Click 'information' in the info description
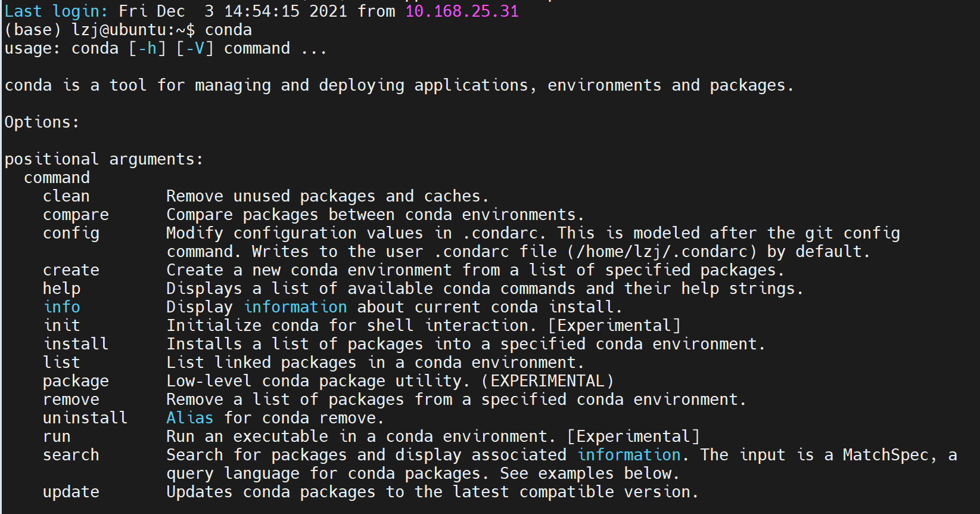The image size is (980, 514). (295, 307)
